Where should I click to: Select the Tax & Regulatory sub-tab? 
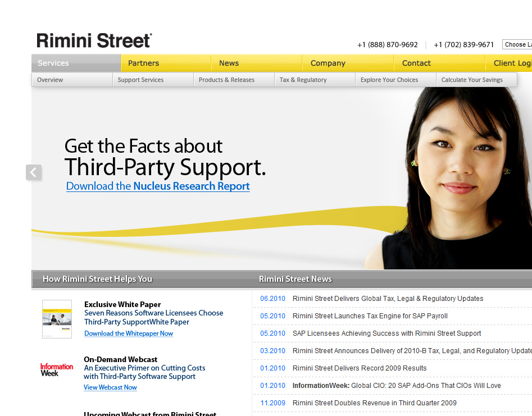[315, 80]
